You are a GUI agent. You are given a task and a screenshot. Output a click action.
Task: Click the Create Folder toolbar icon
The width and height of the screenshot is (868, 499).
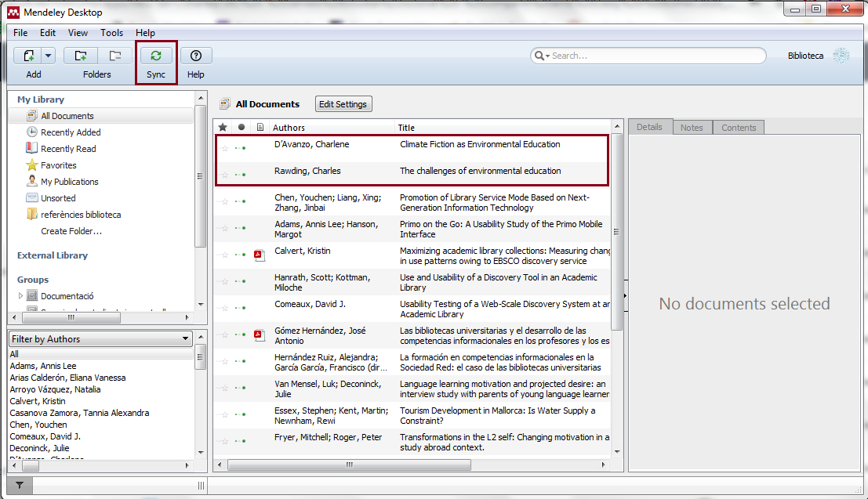(x=81, y=56)
